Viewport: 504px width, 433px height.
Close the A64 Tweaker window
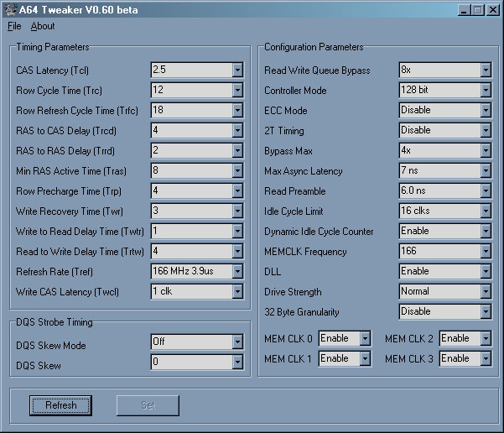[493, 10]
